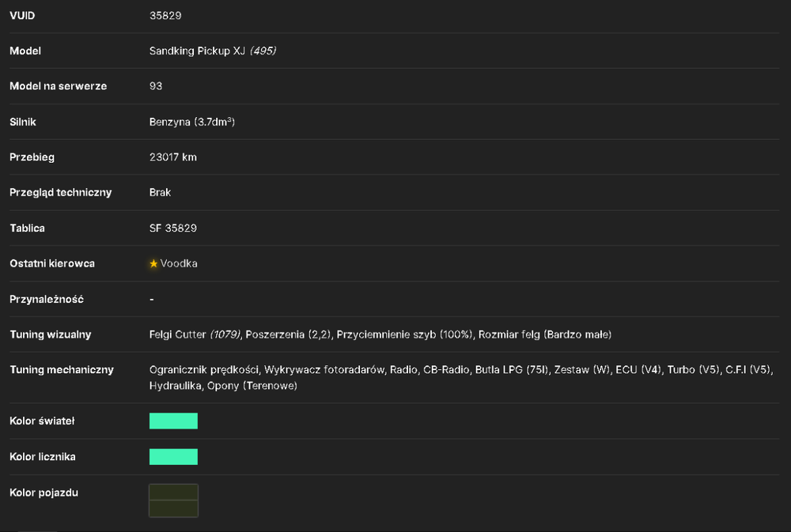Image resolution: width=791 pixels, height=532 pixels.
Task: Click the gold star next to Voodka
Action: click(153, 264)
